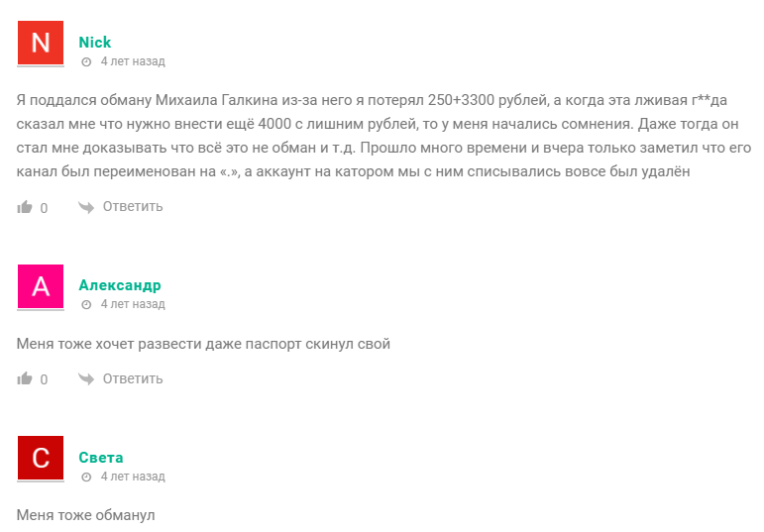Like Nick's comment with thumbs-up icon
Viewport: 764px width, 532px height.
point(25,208)
